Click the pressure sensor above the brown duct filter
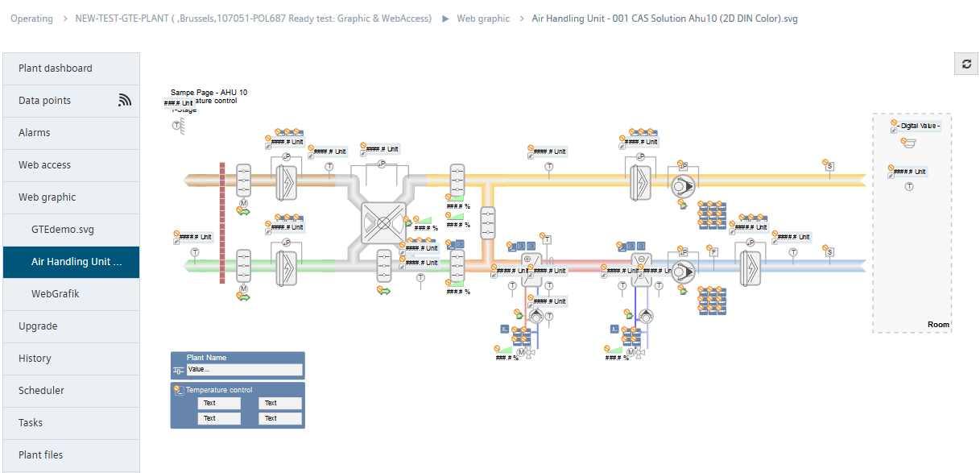 tap(286, 157)
